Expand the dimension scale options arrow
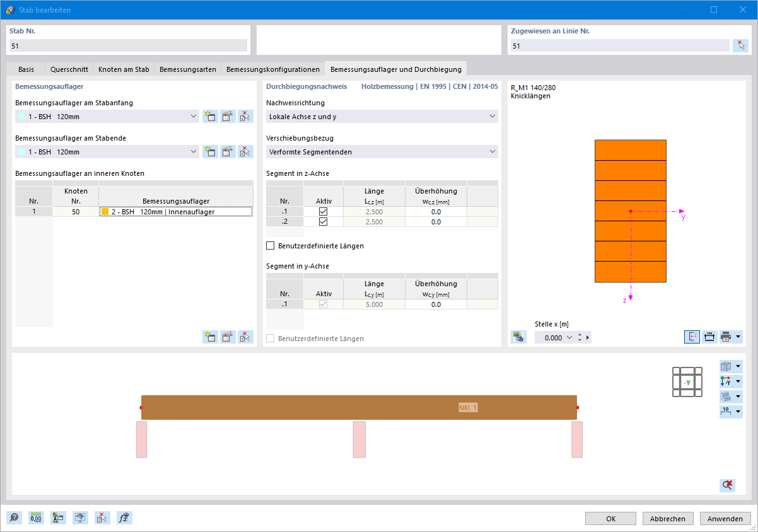758x532 pixels. coord(738,412)
